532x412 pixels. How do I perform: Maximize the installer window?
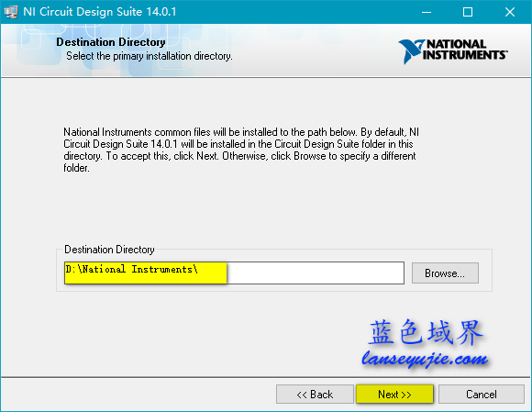pos(468,12)
